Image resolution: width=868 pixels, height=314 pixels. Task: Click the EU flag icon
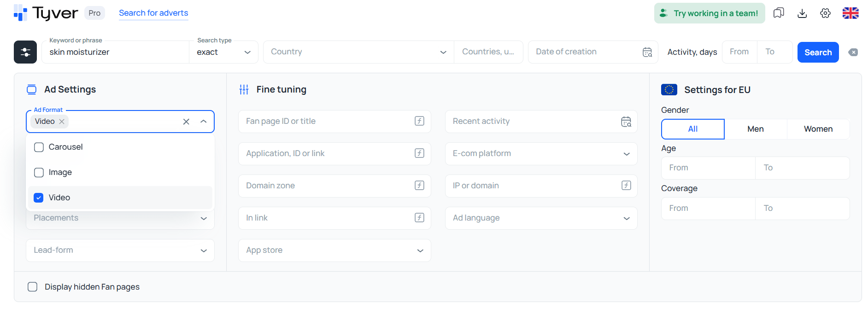pyautogui.click(x=669, y=89)
